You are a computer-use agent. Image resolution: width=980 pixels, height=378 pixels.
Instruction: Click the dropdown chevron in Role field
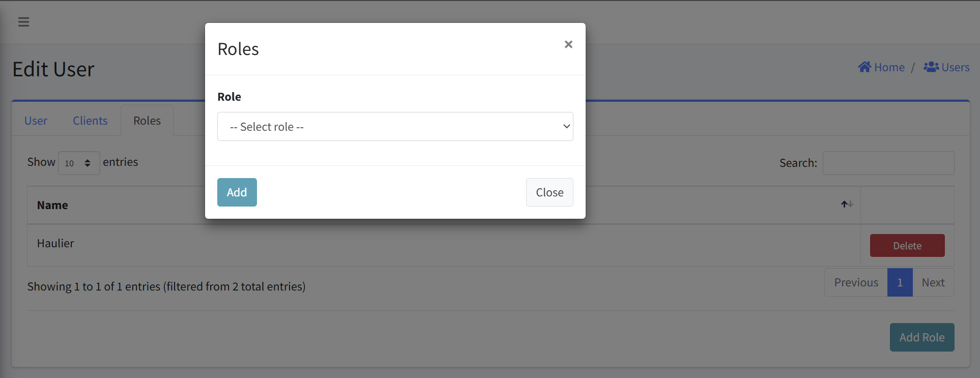566,127
